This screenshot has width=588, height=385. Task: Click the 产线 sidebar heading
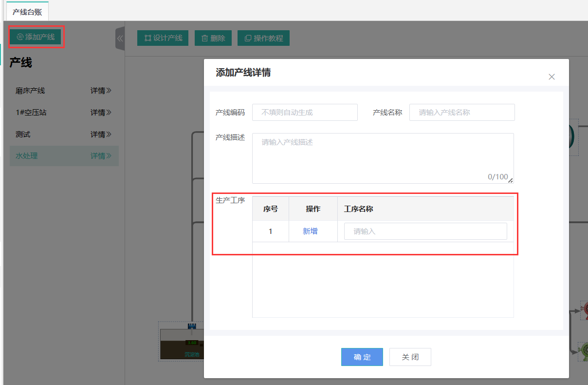pyautogui.click(x=21, y=63)
